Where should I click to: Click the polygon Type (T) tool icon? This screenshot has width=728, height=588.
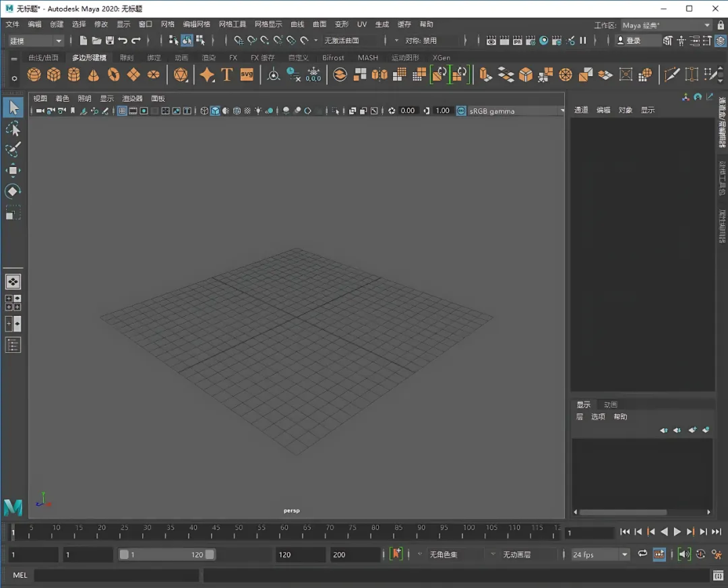(226, 74)
